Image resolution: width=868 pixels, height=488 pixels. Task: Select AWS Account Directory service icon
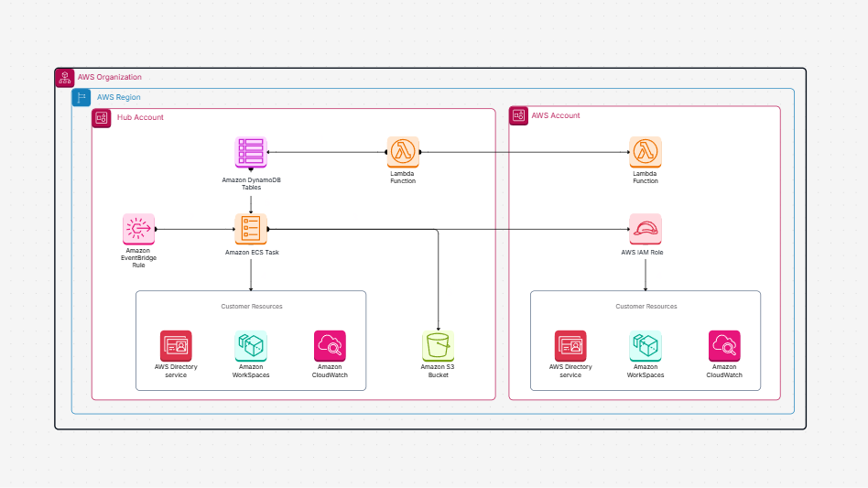click(570, 346)
